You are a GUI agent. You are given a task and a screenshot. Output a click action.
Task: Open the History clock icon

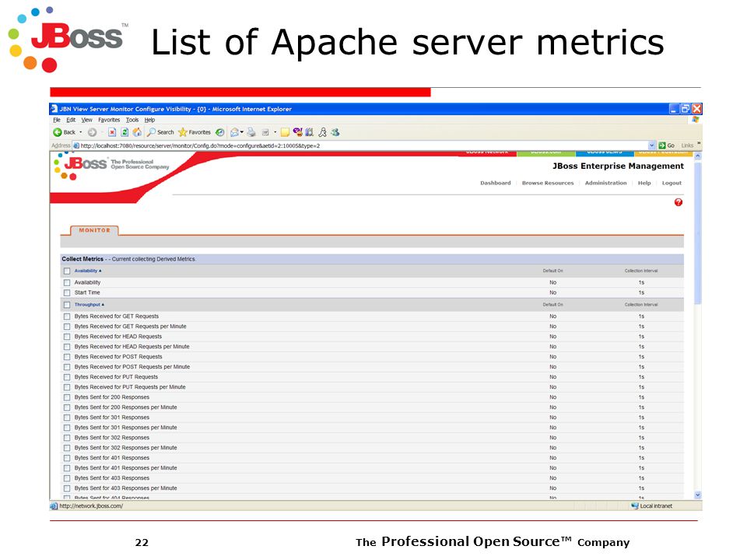(219, 132)
